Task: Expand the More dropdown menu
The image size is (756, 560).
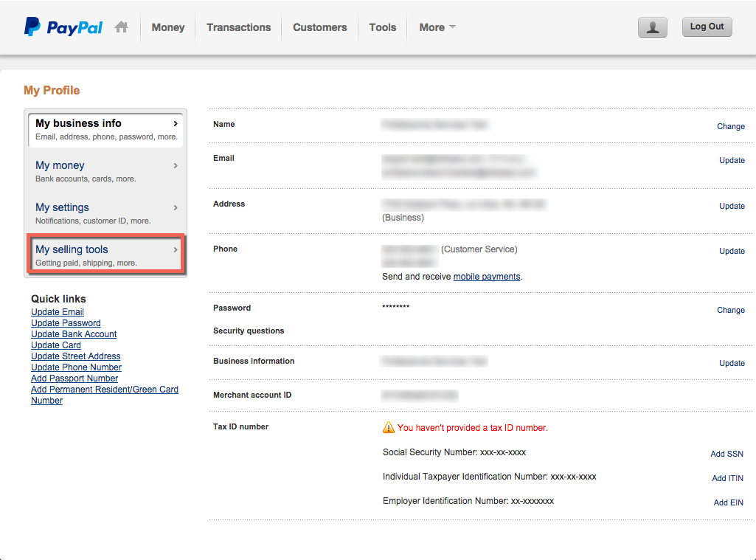Action: pyautogui.click(x=437, y=27)
